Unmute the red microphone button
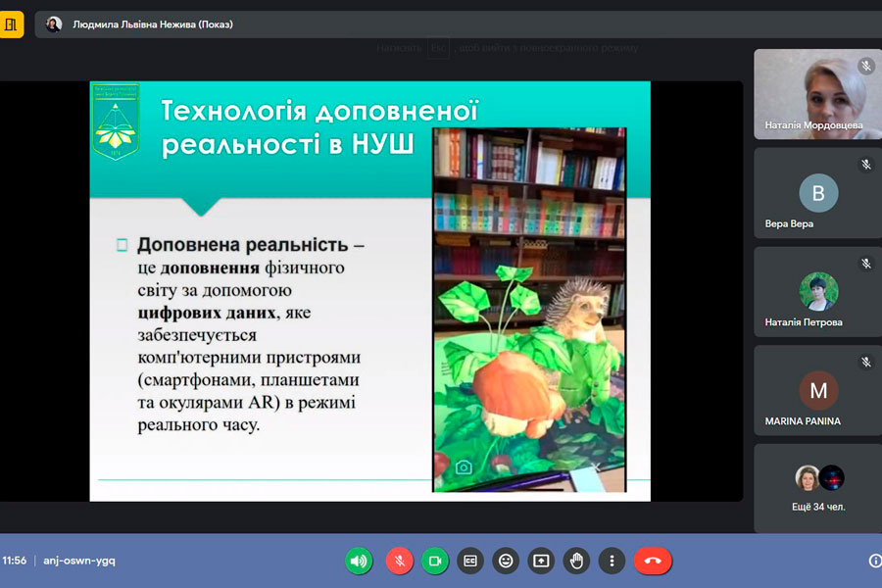882x588 pixels. (x=400, y=561)
